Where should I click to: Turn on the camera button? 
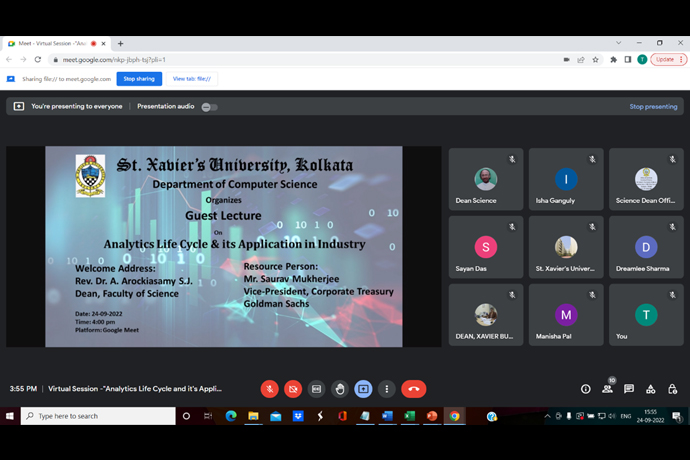pyautogui.click(x=293, y=389)
